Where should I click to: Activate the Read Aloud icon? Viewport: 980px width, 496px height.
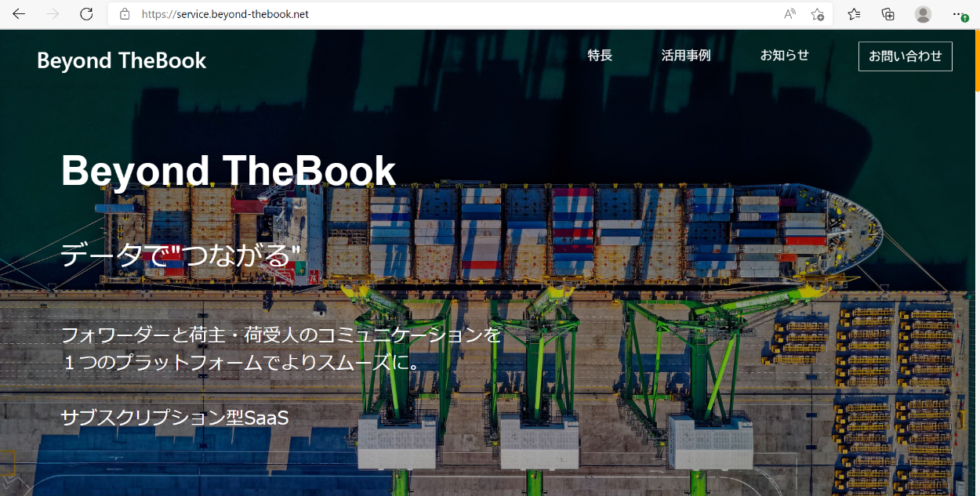tap(789, 14)
